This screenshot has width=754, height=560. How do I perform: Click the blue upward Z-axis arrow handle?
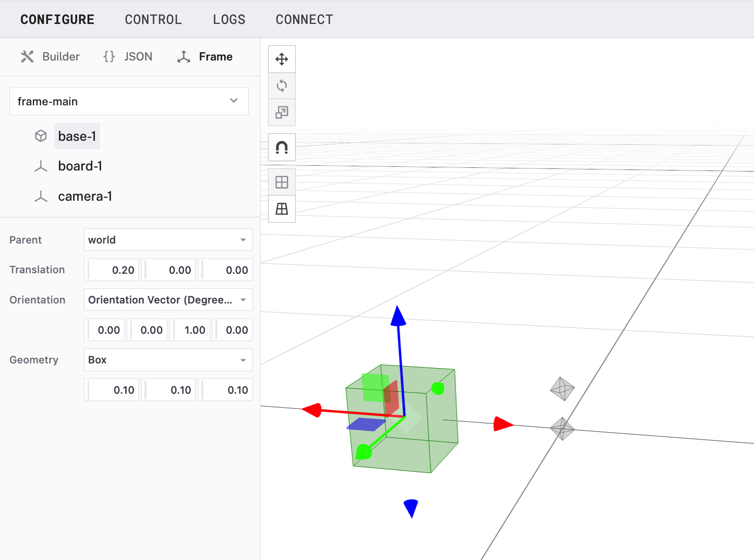click(x=398, y=316)
